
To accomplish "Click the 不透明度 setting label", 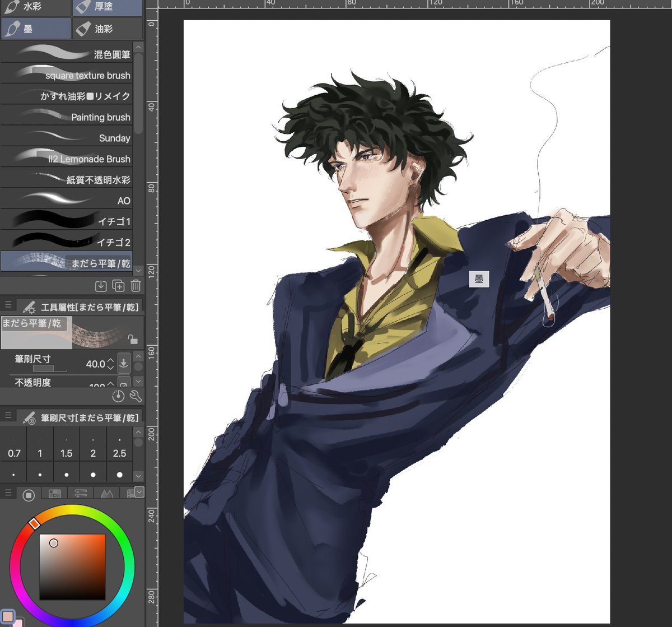I will [x=33, y=382].
